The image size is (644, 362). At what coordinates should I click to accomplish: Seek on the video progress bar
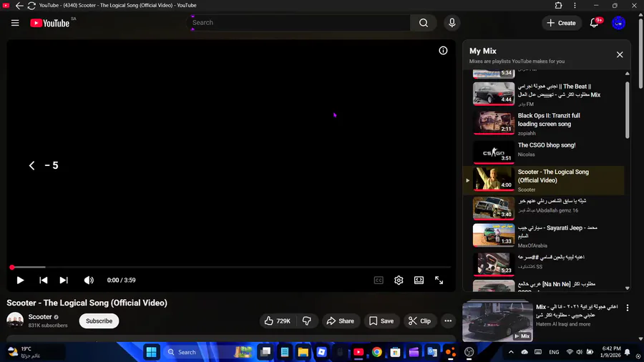point(231,267)
